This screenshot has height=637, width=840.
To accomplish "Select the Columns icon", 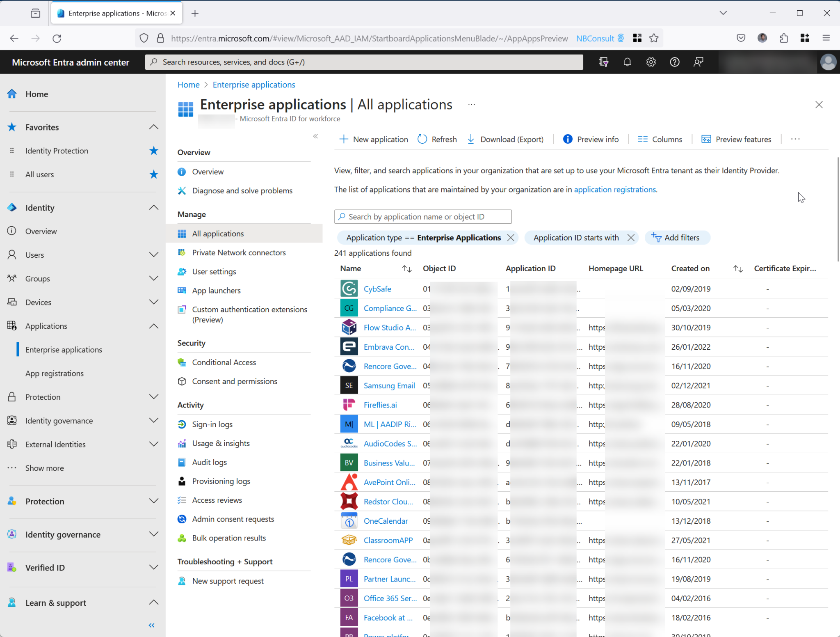I will coord(643,139).
